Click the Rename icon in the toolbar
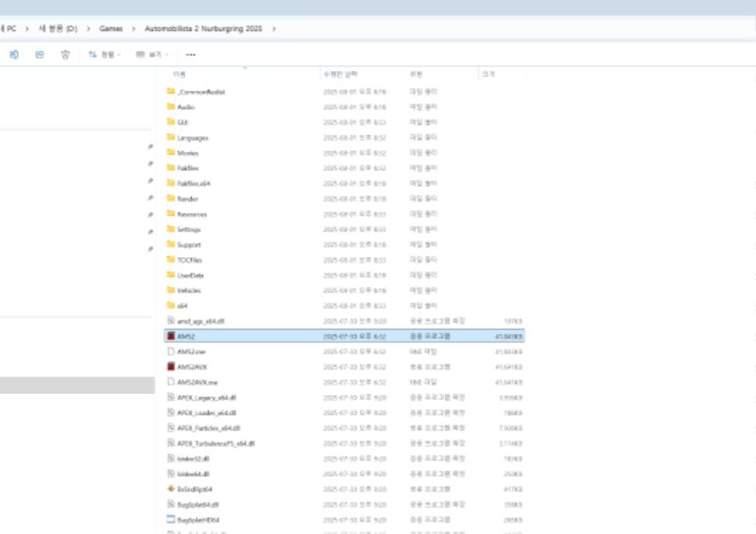The height and width of the screenshot is (534, 756). (14, 55)
